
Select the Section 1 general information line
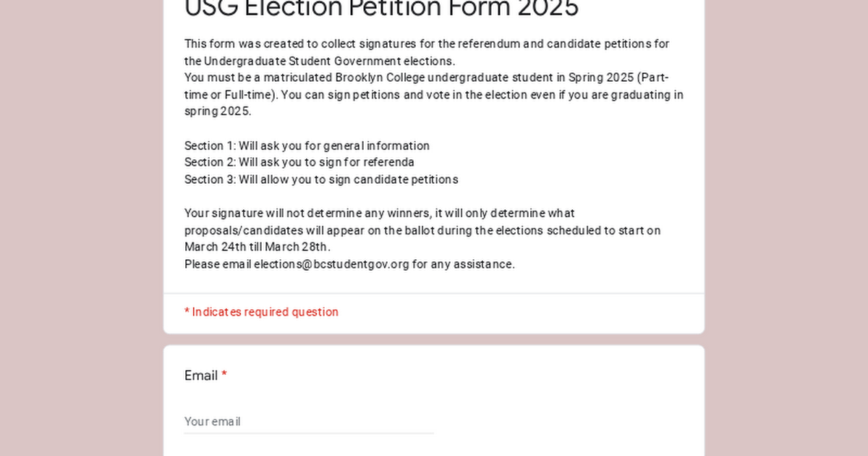(x=307, y=145)
